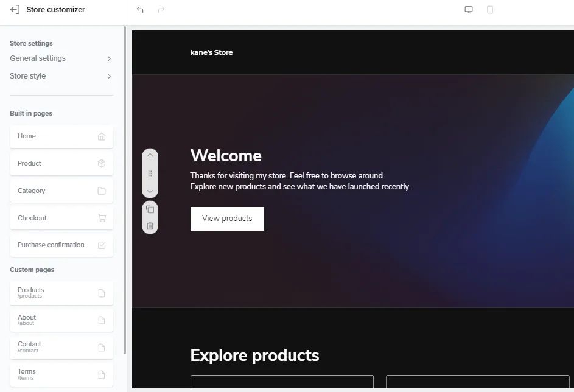
Task: Click the section drag handle dots
Action: [x=150, y=173]
